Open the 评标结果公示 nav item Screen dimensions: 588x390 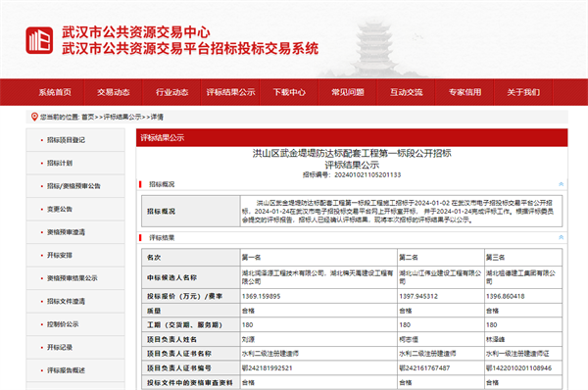(x=230, y=92)
